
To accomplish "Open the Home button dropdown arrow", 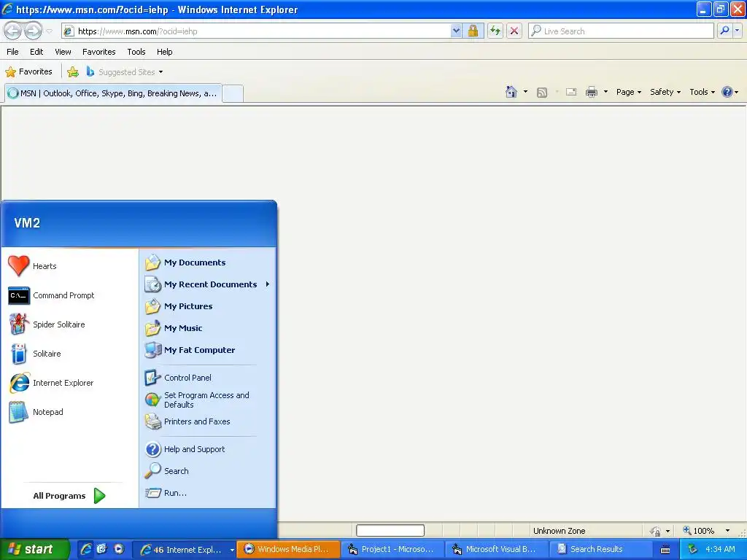I will [525, 92].
